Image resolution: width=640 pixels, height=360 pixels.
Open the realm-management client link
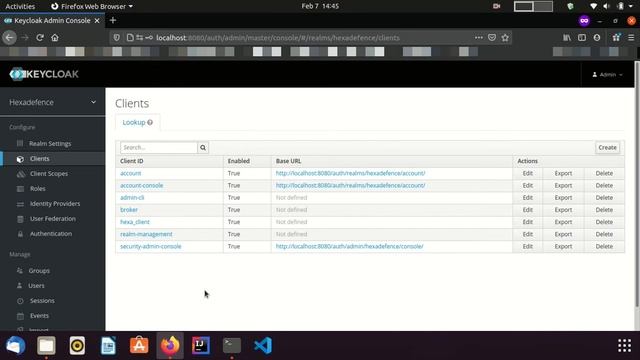pos(146,234)
